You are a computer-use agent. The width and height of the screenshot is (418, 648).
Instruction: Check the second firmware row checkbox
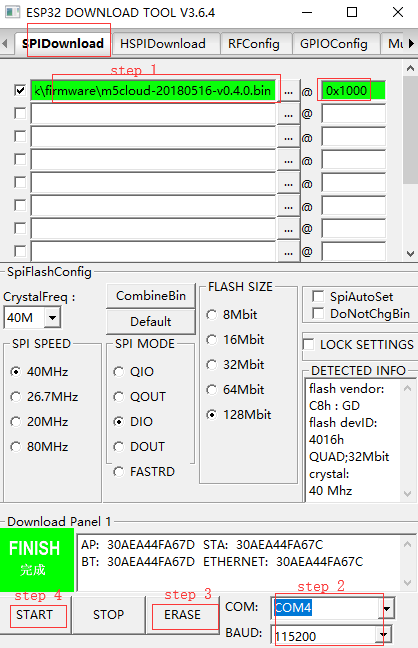click(x=20, y=113)
